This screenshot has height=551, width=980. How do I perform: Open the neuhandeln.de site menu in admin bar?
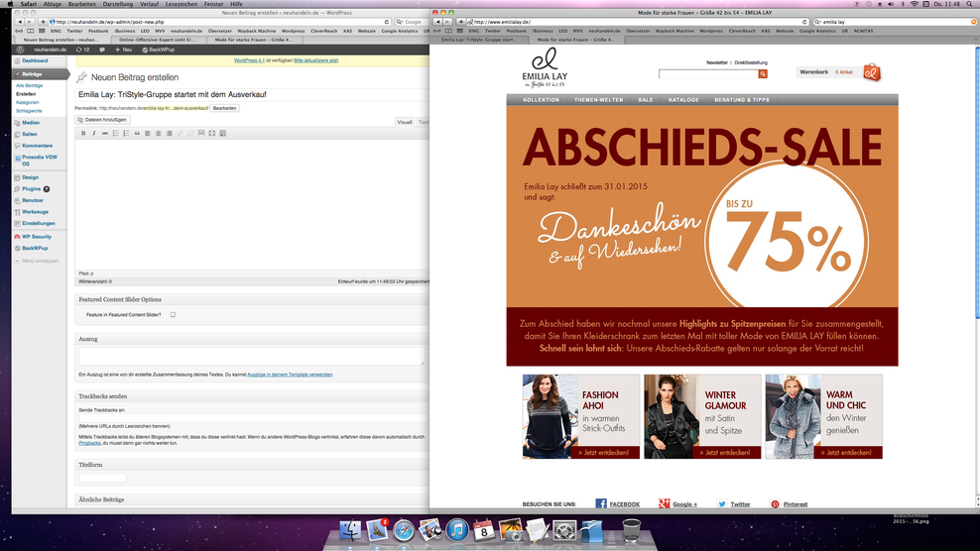click(x=50, y=50)
